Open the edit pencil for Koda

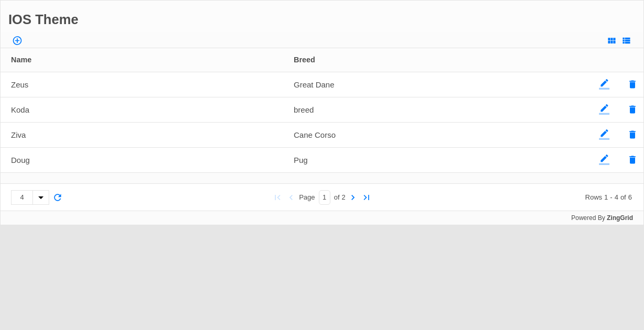(604, 109)
